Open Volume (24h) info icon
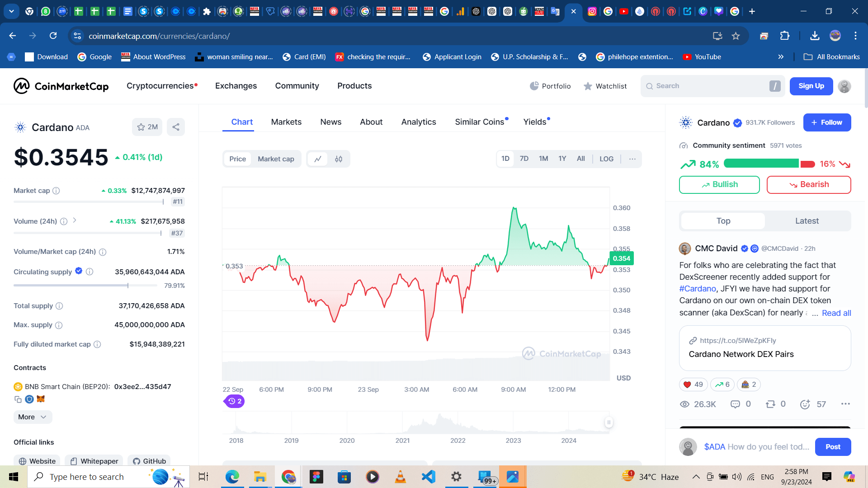The height and width of the screenshot is (488, 868). pyautogui.click(x=64, y=221)
